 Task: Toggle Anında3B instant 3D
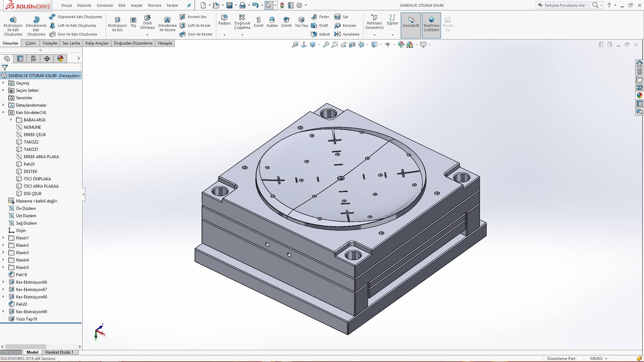pos(411,25)
